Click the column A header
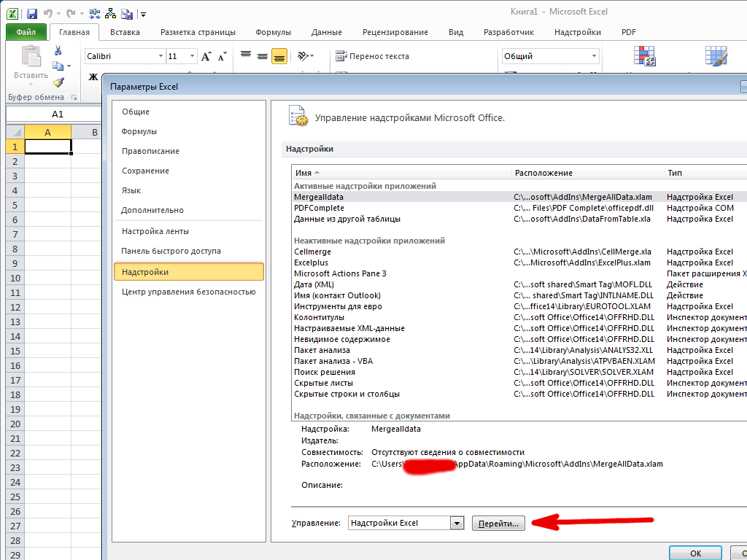 point(47,132)
